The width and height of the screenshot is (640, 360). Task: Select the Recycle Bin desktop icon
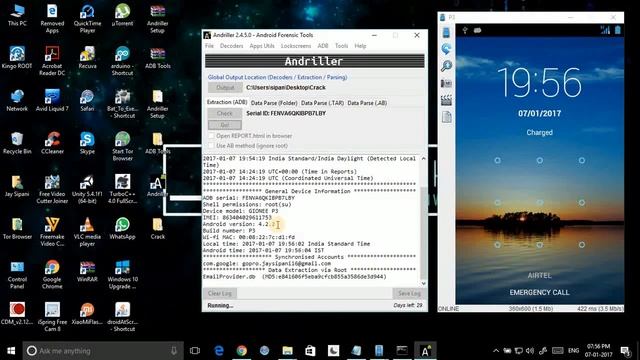click(17, 143)
